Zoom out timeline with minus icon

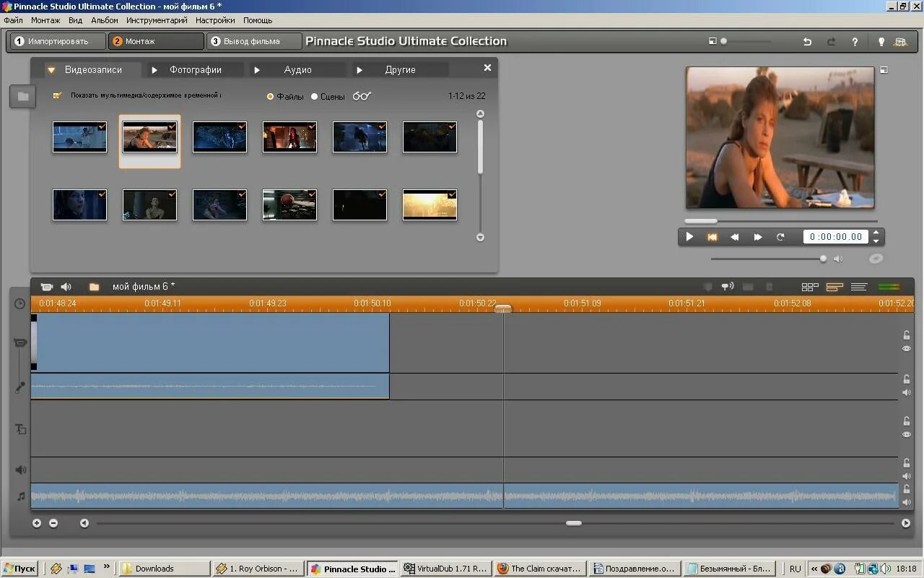[53, 523]
